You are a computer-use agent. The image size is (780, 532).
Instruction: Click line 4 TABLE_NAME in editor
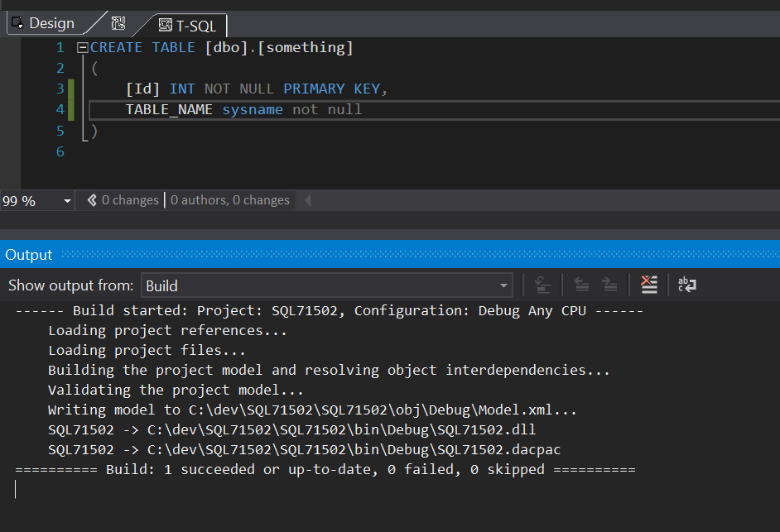pyautogui.click(x=169, y=110)
